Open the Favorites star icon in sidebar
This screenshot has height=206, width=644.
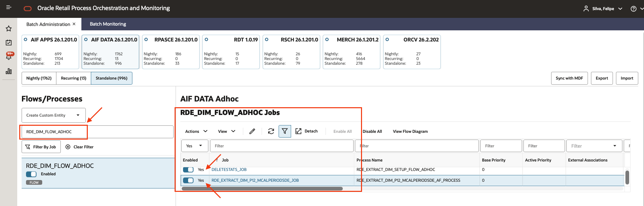click(x=9, y=29)
